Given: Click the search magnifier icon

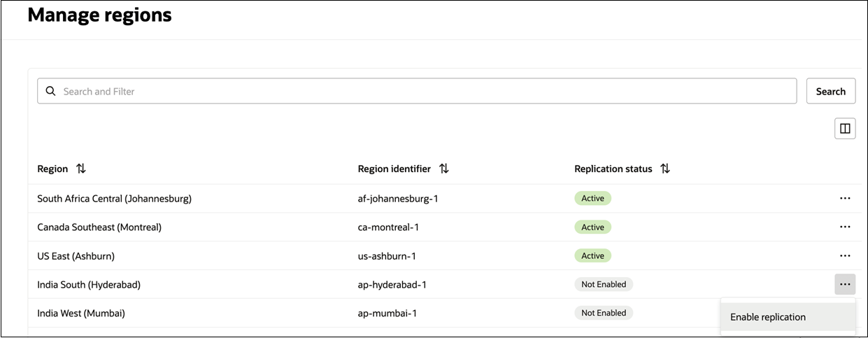Looking at the screenshot, I should [50, 91].
